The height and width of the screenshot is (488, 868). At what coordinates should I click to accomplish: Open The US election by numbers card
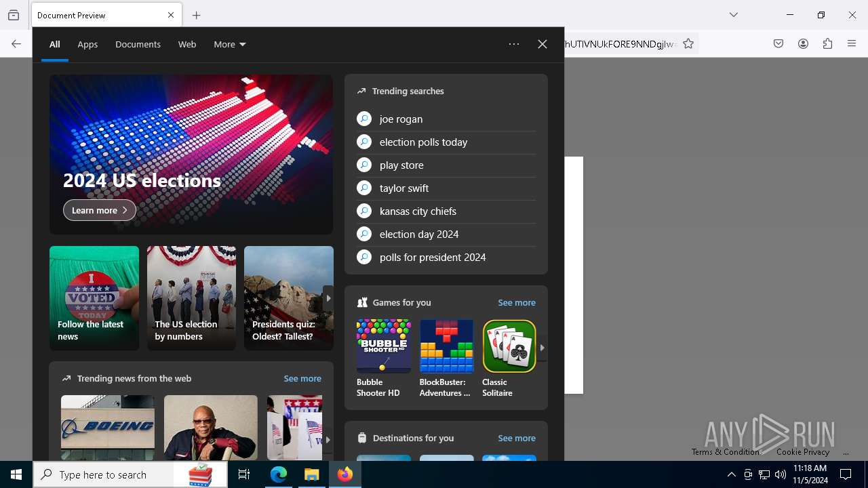coord(192,298)
